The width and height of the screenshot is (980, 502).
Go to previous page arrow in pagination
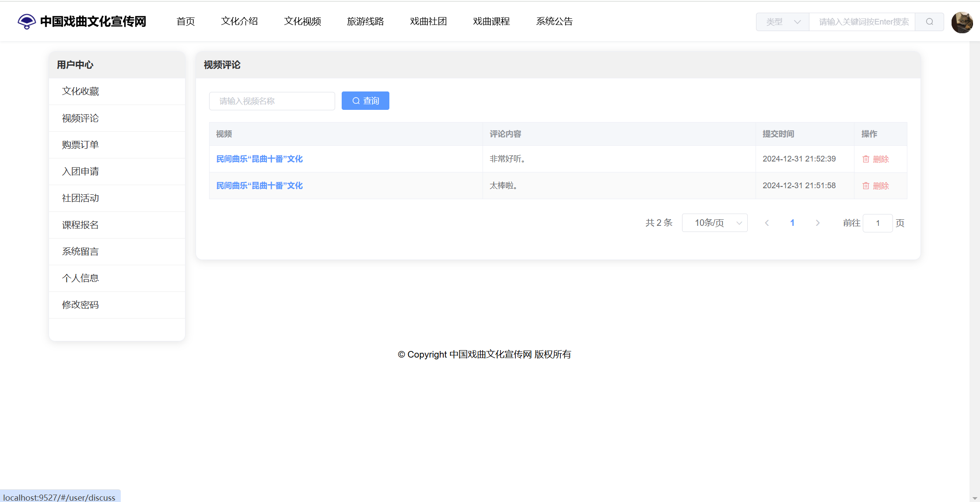[x=766, y=223]
